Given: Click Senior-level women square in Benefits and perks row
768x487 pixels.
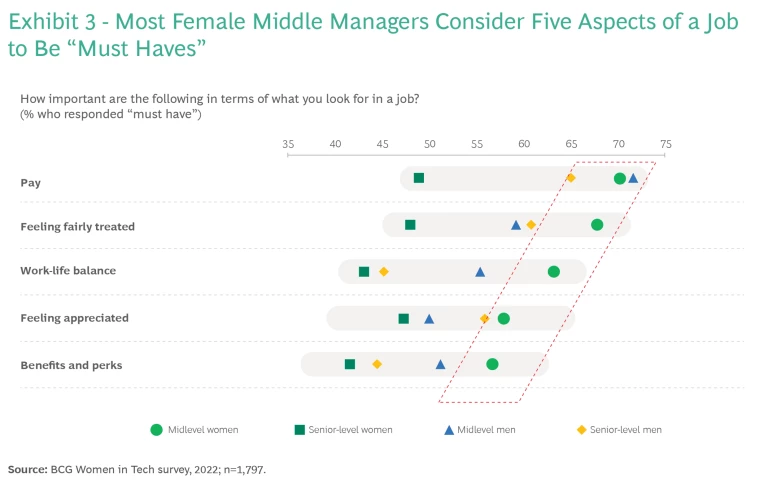Looking at the screenshot, I should click(x=350, y=364).
